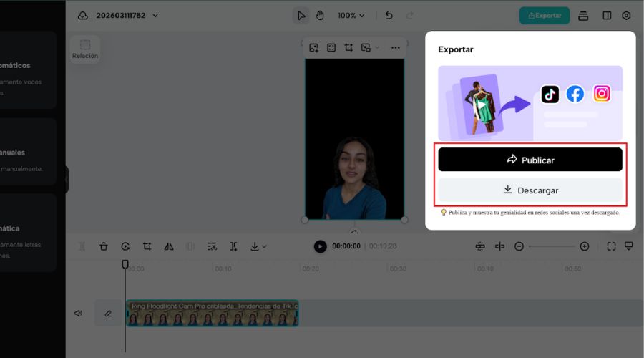Delete the selected clip with trash icon
This screenshot has width=644, height=358.
coord(104,246)
